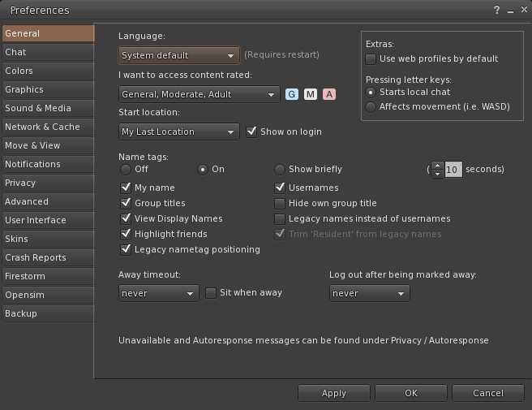Open the content rating combo box

point(199,95)
